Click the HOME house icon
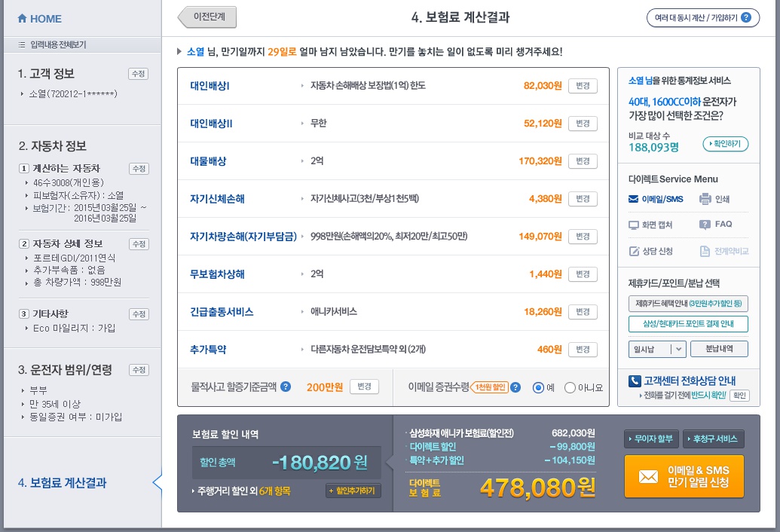The height and width of the screenshot is (532, 780). 22,19
